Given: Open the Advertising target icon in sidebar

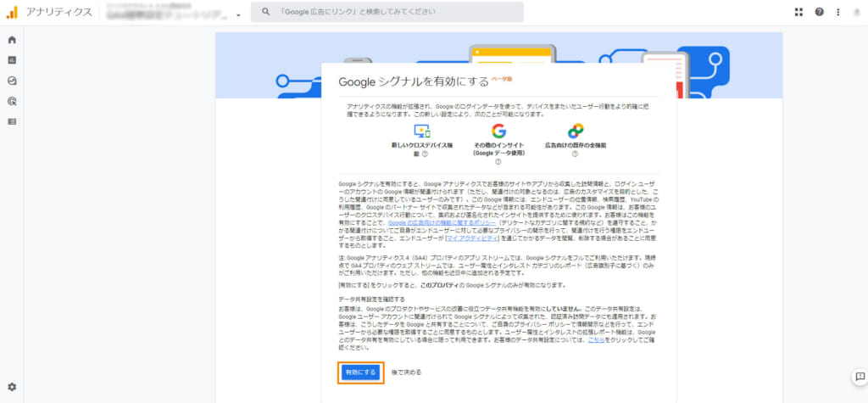Looking at the screenshot, I should pyautogui.click(x=12, y=102).
